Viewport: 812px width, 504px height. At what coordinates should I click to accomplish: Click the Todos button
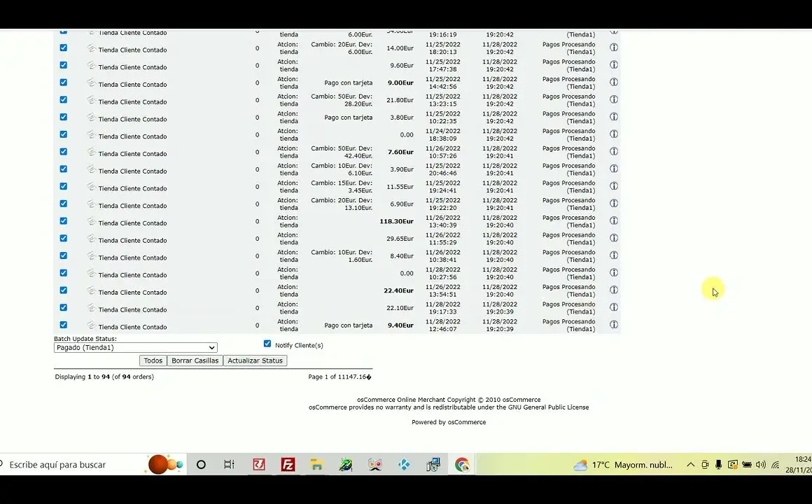153,360
